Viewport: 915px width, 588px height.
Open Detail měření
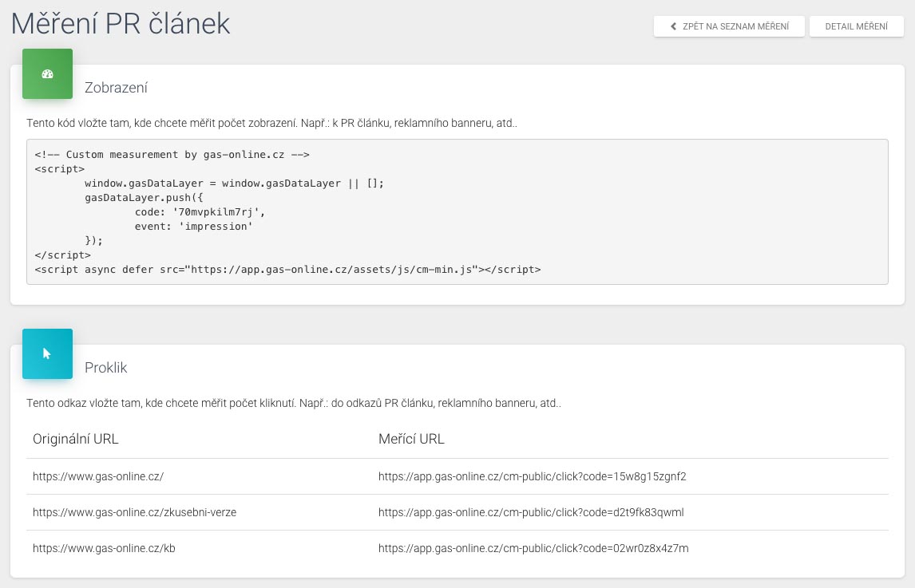tap(856, 26)
